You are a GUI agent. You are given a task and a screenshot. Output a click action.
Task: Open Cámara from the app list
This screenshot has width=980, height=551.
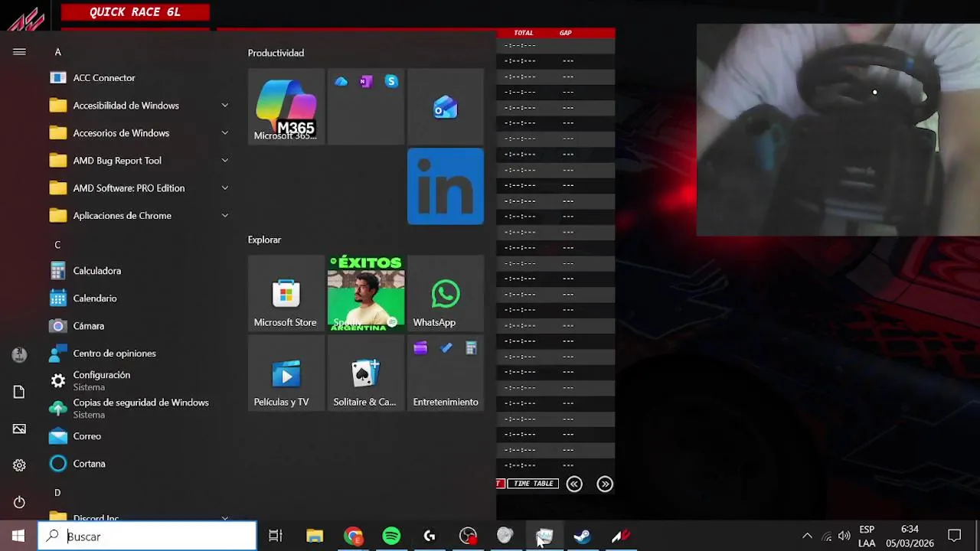141,326
